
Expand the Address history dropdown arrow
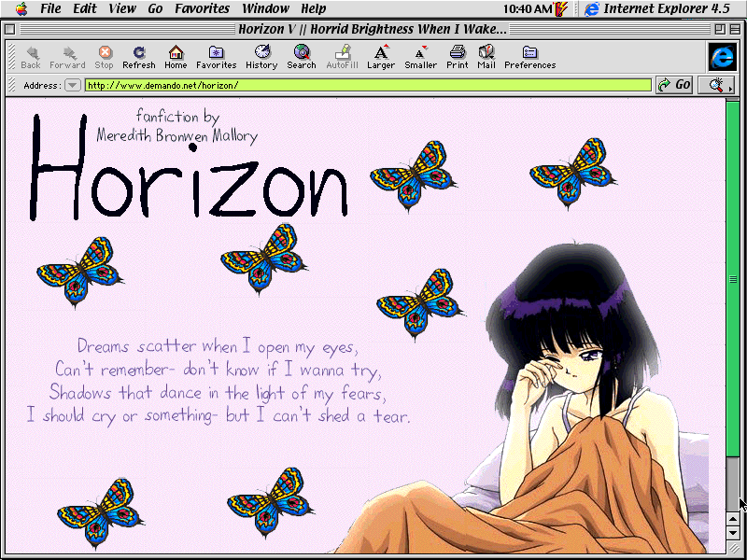[73, 85]
